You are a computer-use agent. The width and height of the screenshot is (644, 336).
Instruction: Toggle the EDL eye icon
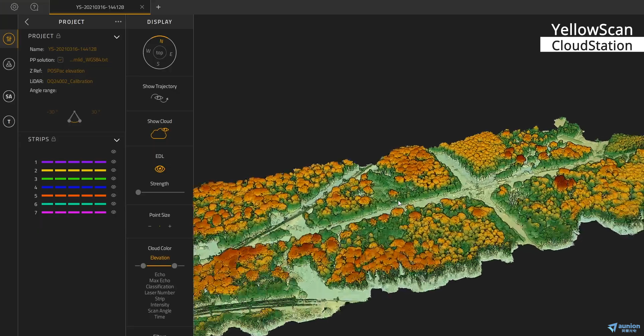tap(160, 169)
